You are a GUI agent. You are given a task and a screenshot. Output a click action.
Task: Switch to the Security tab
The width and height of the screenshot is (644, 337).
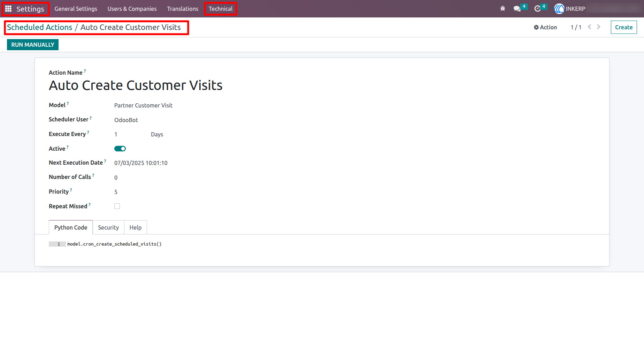click(108, 227)
